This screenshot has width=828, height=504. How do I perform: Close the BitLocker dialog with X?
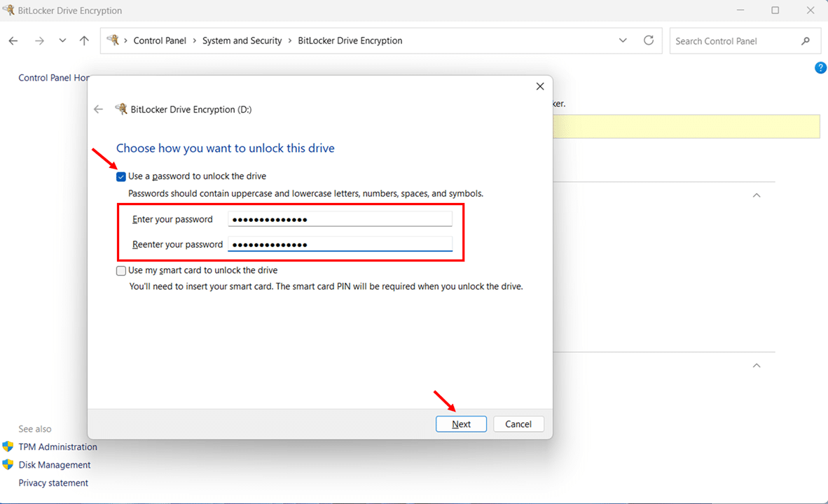coord(540,86)
